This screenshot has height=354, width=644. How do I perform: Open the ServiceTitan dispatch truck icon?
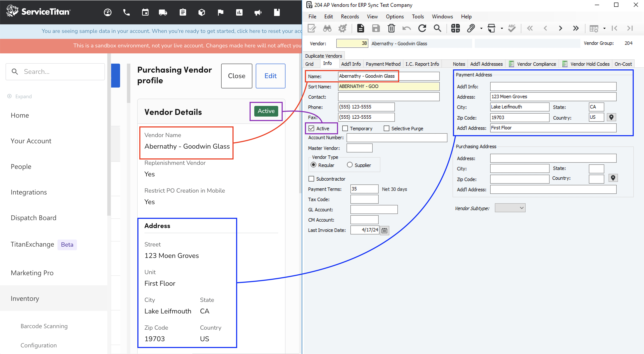163,12
